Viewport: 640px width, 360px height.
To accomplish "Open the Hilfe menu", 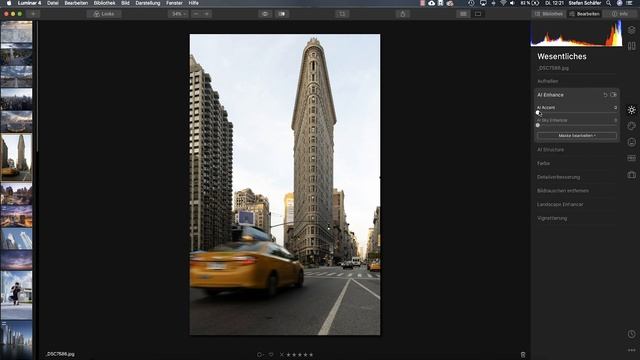I will point(193,3).
